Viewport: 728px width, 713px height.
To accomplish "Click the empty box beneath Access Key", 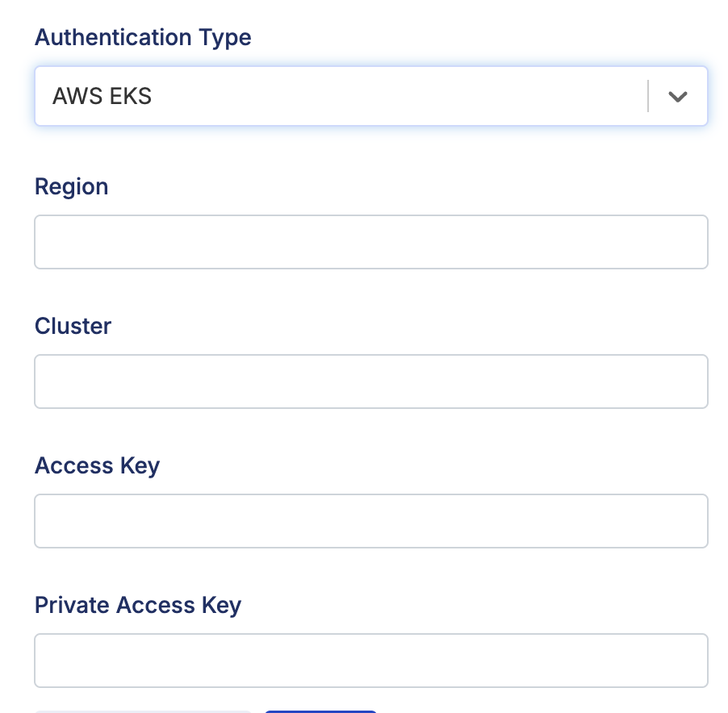I will click(x=370, y=521).
